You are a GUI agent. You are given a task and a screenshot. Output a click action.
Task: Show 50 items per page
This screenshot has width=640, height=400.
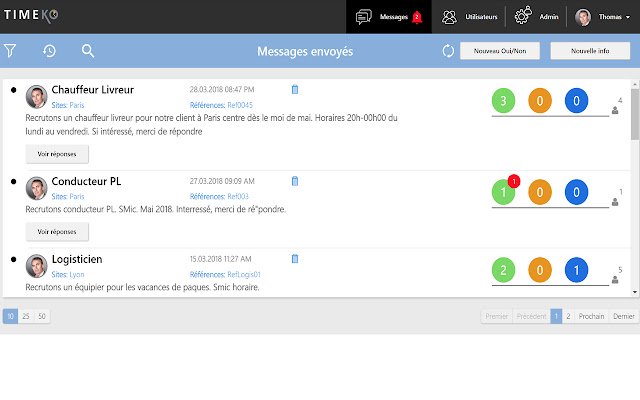(x=42, y=316)
